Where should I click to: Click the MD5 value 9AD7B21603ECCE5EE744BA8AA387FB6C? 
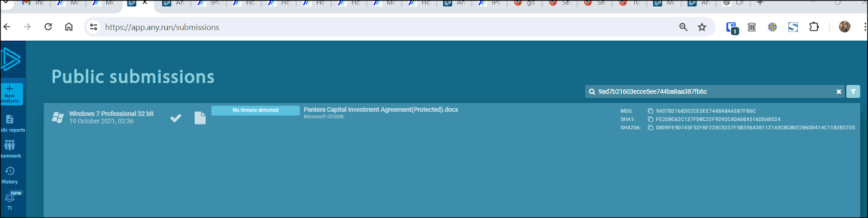706,111
